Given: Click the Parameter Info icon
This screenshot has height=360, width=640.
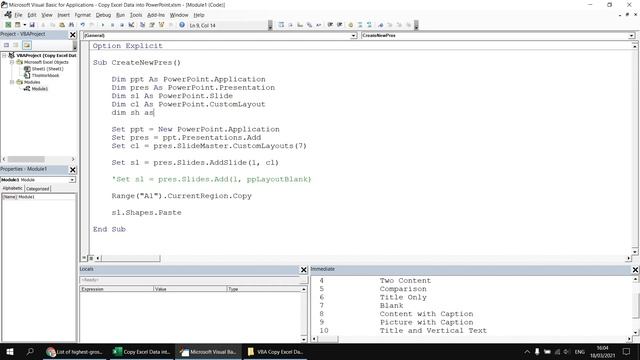Looking at the screenshot, I should click(x=309, y=25).
